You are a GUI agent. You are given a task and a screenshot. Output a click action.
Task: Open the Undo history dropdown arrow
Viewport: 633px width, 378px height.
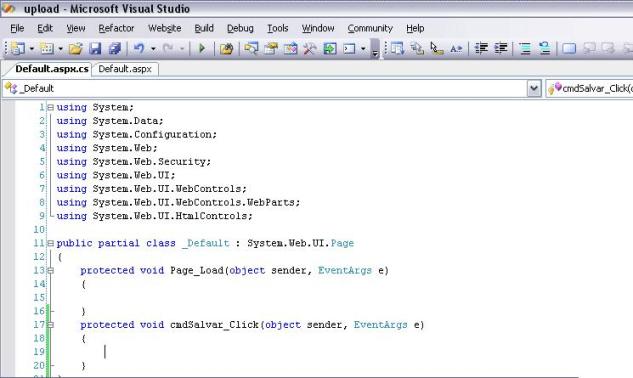click(x=153, y=49)
